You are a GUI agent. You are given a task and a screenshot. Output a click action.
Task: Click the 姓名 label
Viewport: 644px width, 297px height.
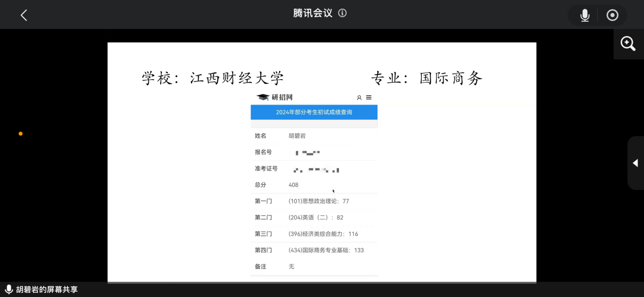260,136
